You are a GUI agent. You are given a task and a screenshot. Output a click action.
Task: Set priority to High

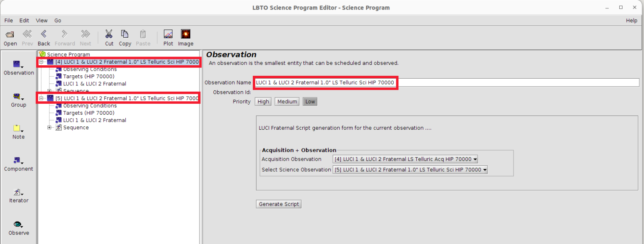[x=263, y=102]
